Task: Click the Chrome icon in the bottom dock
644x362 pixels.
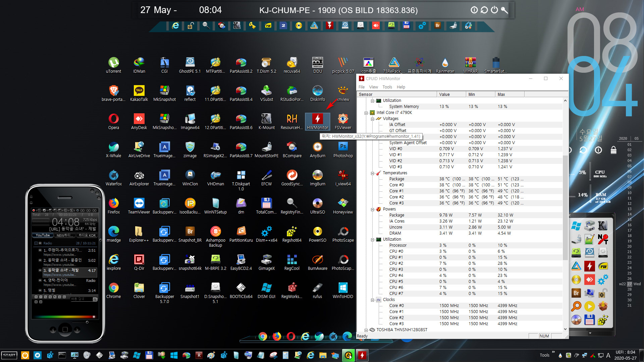Action: pos(263,336)
